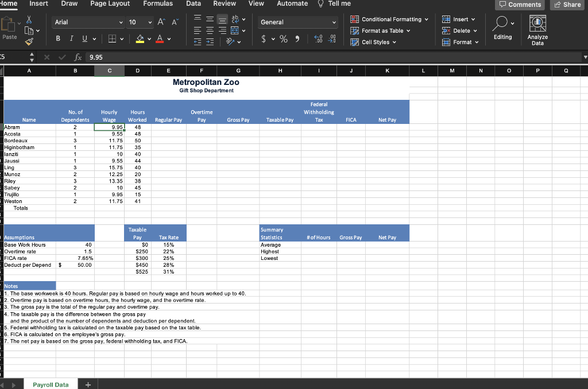The height and width of the screenshot is (389, 588).
Task: Open the Editing magnifier group
Action: pos(502,28)
